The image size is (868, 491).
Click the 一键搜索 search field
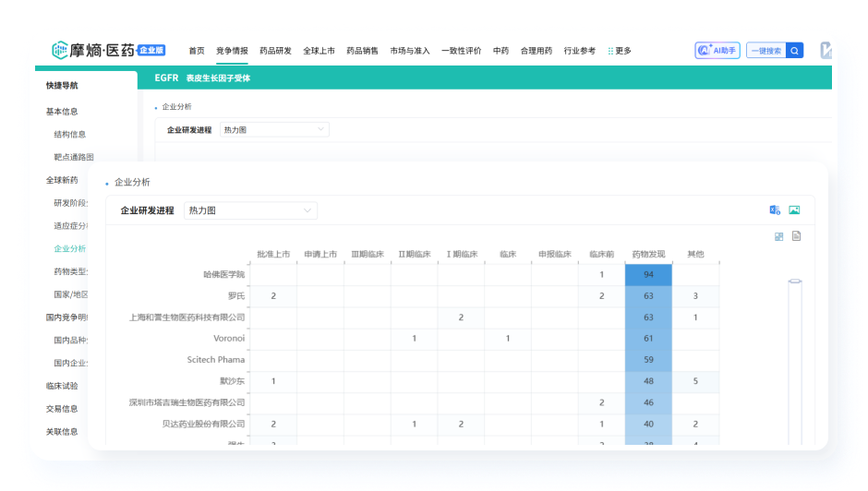click(x=766, y=51)
